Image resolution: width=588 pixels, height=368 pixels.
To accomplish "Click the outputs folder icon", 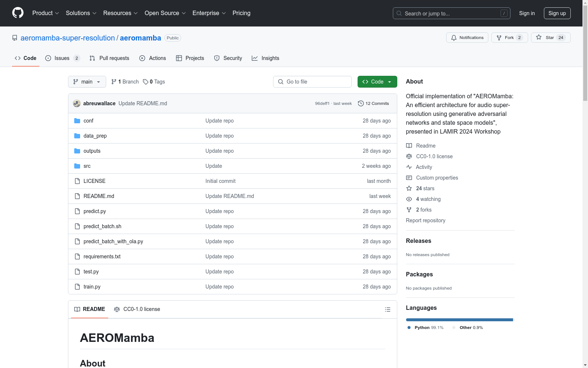I will (77, 151).
